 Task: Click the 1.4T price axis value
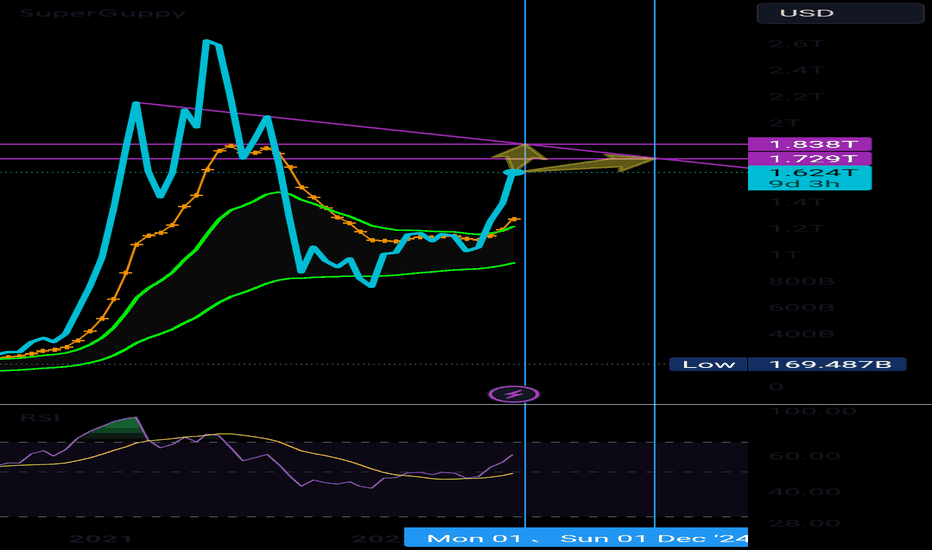[796, 202]
